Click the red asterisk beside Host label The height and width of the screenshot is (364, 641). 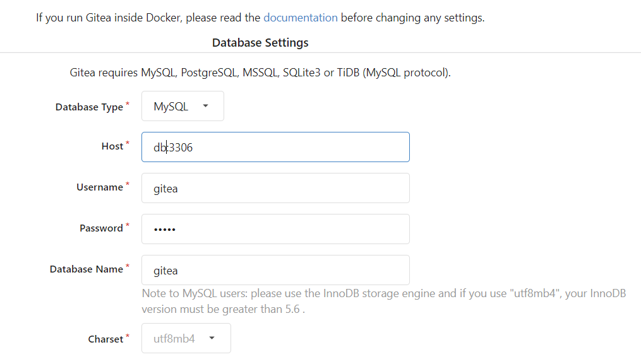pyautogui.click(x=128, y=144)
